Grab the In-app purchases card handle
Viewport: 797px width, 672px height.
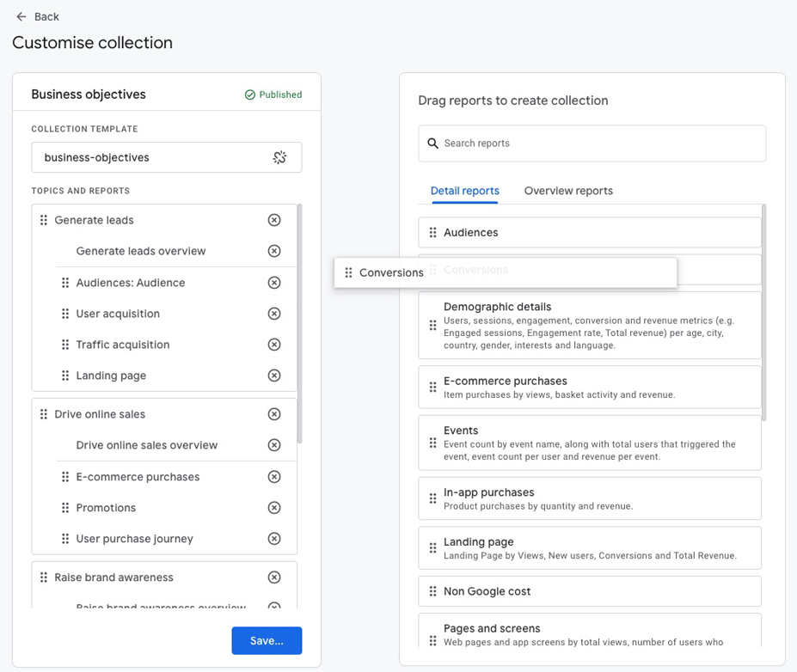[x=432, y=498]
